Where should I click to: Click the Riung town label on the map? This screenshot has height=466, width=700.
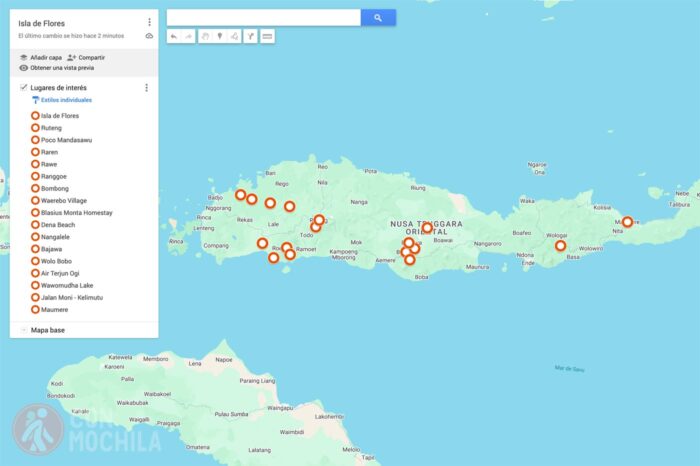(x=418, y=188)
